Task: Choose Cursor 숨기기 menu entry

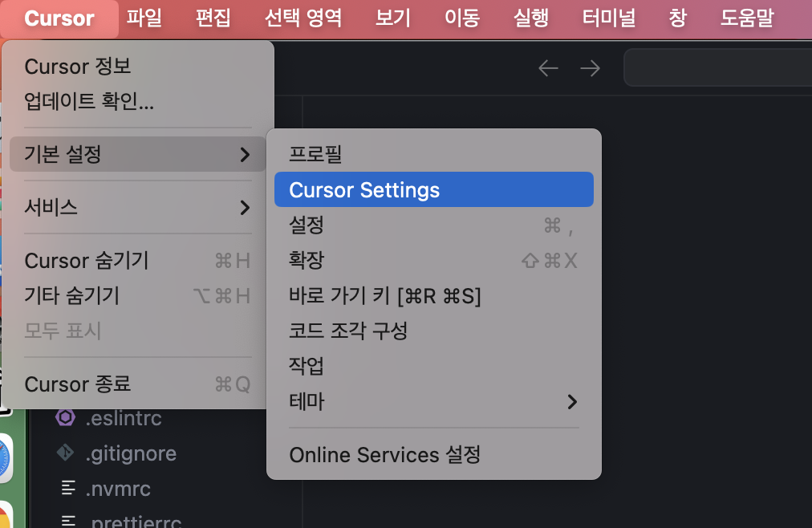Action: (138, 260)
